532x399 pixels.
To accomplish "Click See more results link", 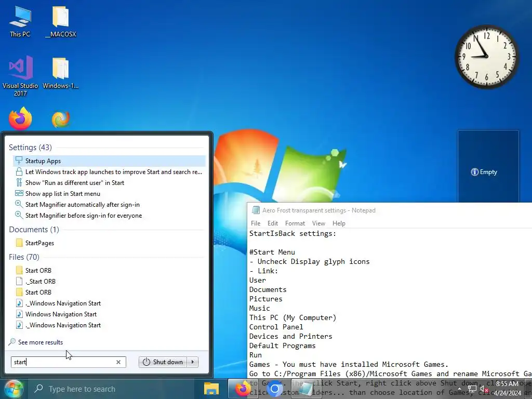I will pos(41,342).
